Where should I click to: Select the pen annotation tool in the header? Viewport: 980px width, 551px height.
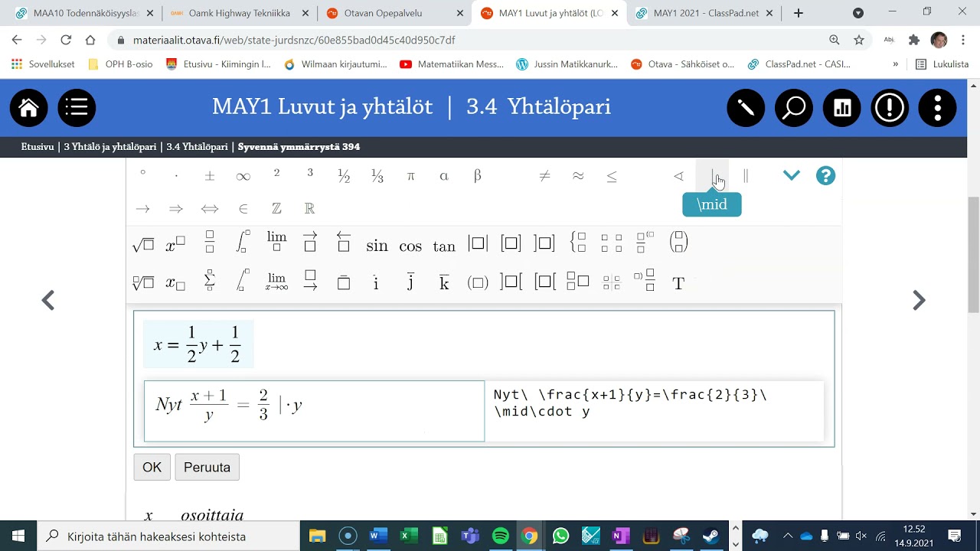click(x=746, y=108)
